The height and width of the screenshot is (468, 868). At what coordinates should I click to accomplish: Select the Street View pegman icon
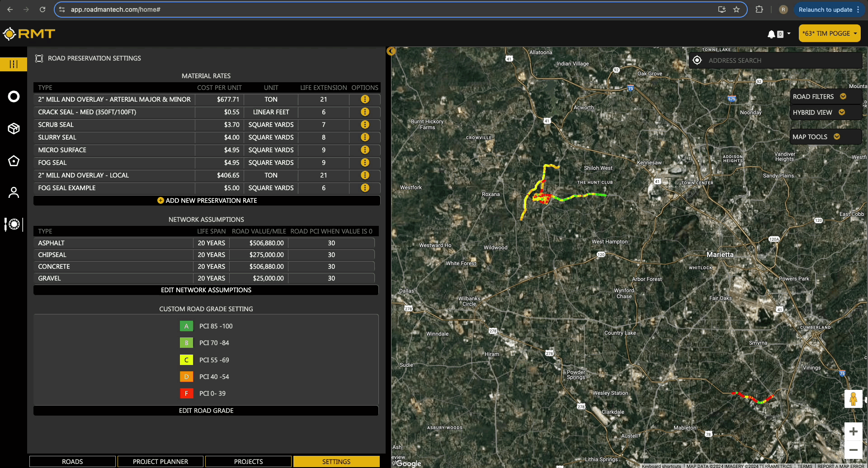tap(853, 399)
